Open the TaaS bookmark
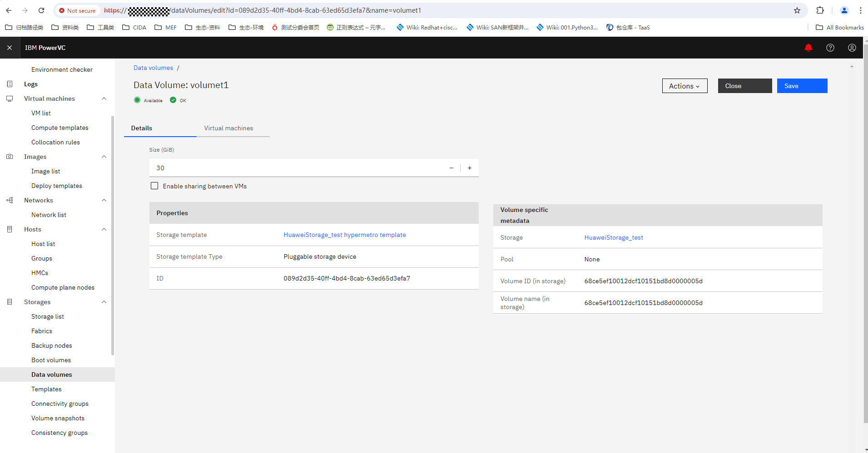The image size is (868, 453). (628, 28)
